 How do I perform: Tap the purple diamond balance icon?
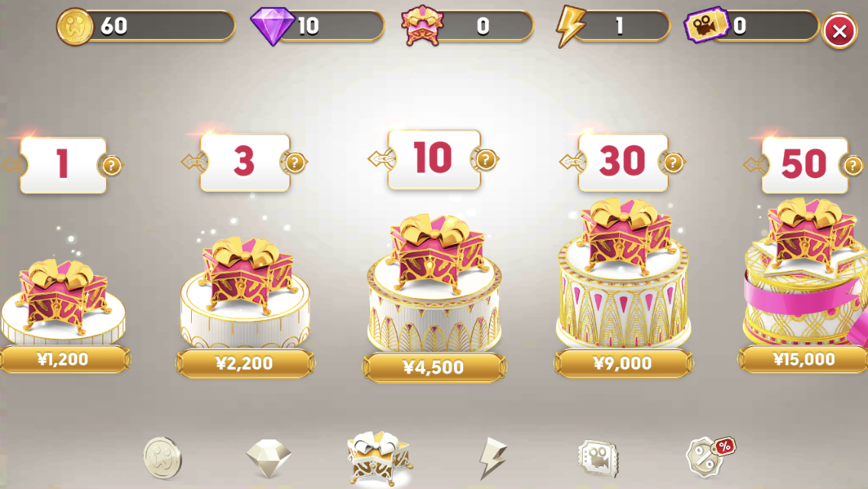point(272,26)
